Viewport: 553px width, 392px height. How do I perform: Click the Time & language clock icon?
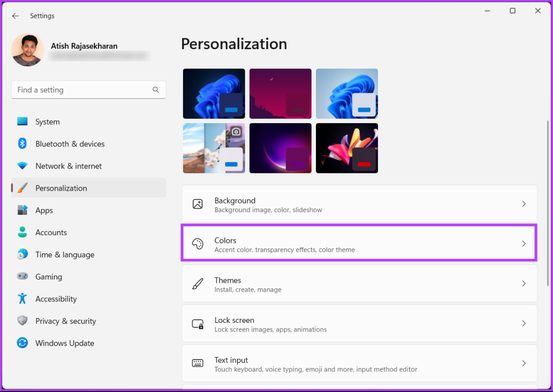22,254
